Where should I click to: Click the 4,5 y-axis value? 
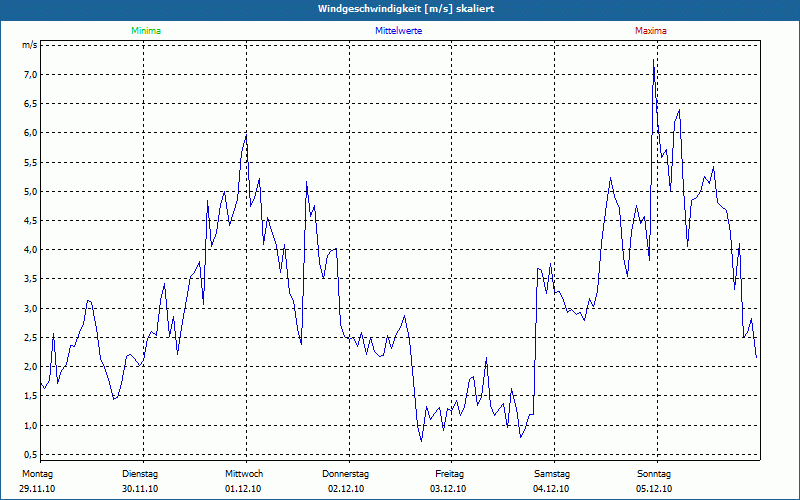click(31, 220)
